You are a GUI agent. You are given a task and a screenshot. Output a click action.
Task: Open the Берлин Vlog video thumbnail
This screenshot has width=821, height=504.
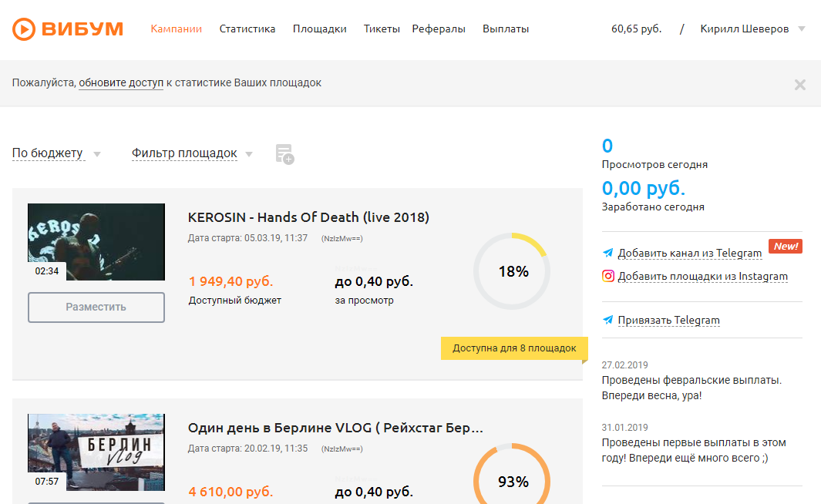coord(96,452)
